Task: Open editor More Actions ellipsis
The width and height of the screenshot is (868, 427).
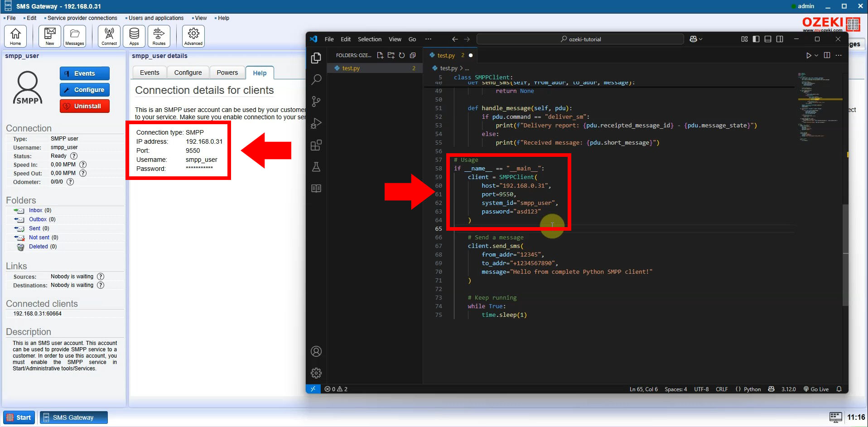Action: (839, 55)
